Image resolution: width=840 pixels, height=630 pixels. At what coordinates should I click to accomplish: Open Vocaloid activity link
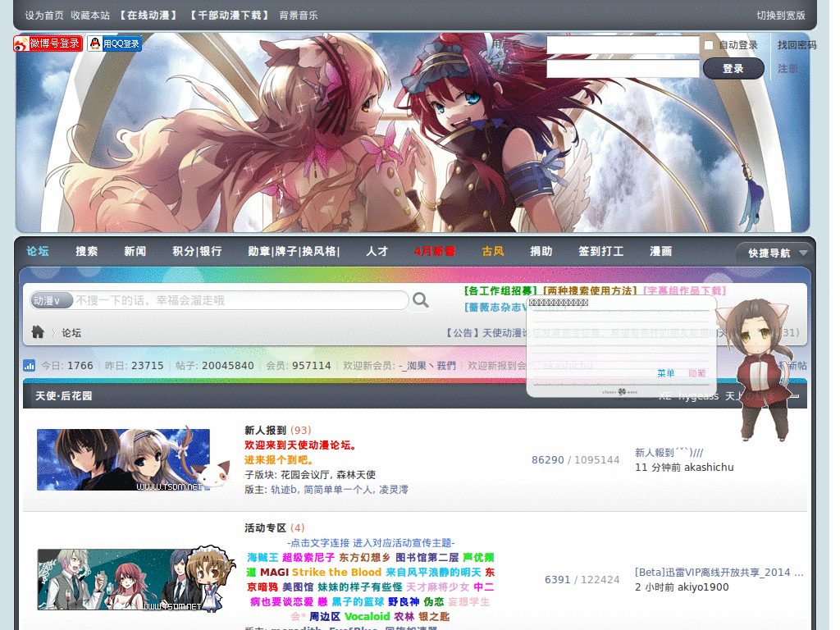coord(367,617)
